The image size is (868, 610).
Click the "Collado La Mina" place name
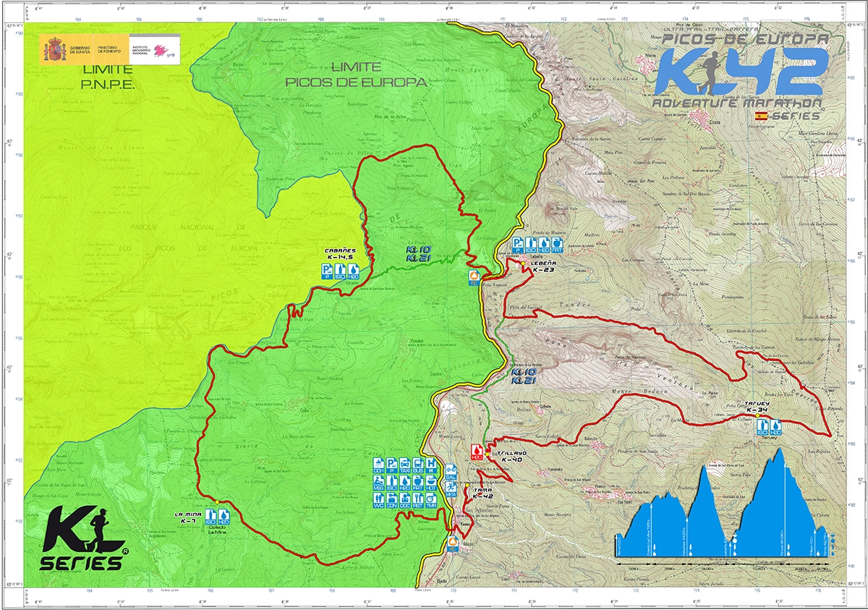point(217,530)
